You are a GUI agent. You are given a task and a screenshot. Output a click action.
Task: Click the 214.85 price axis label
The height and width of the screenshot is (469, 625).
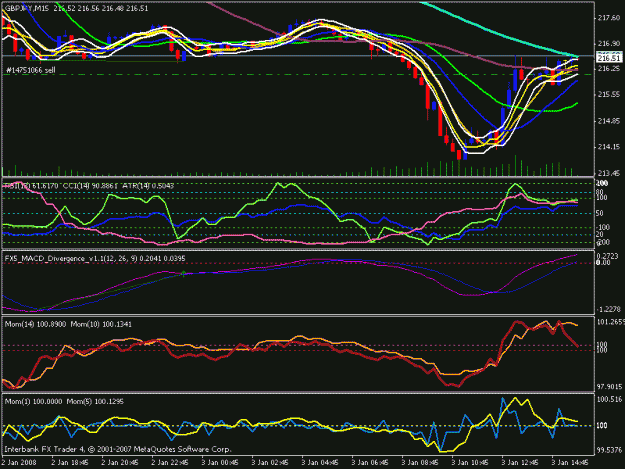(x=609, y=121)
